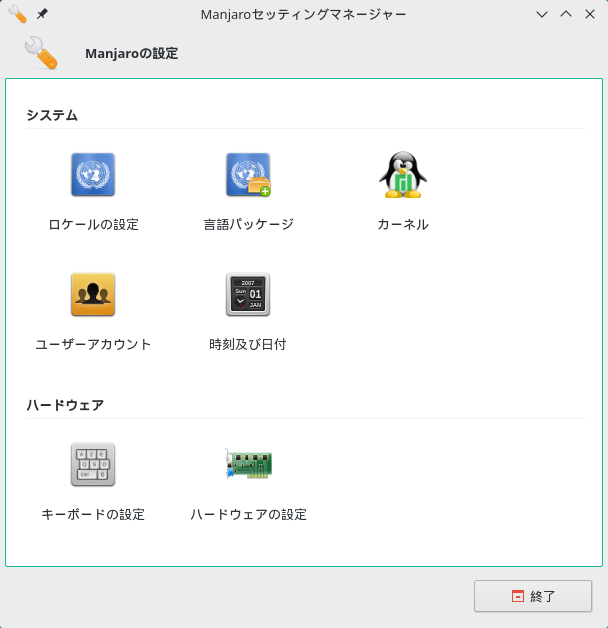Click the 時刻及び日付 text label

[248, 344]
